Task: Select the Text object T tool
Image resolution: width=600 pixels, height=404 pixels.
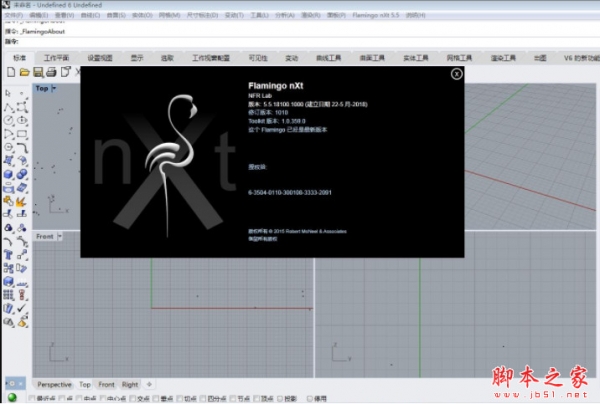Action: 8,254
